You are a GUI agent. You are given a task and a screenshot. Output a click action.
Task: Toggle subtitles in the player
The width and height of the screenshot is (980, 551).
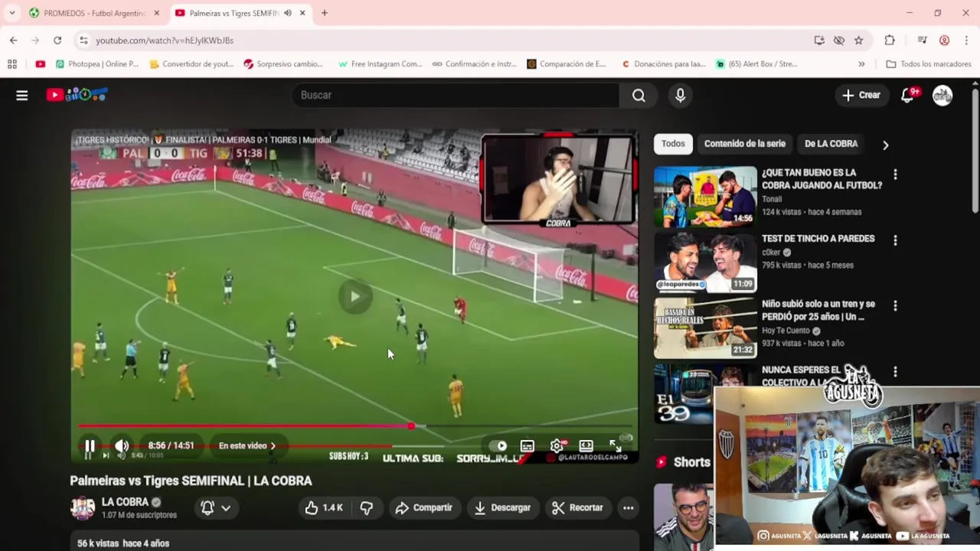coord(528,445)
